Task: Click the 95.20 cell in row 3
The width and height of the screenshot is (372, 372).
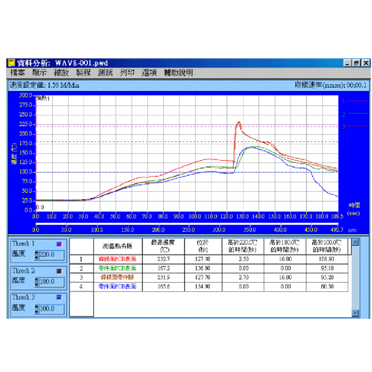Action: click(x=328, y=277)
